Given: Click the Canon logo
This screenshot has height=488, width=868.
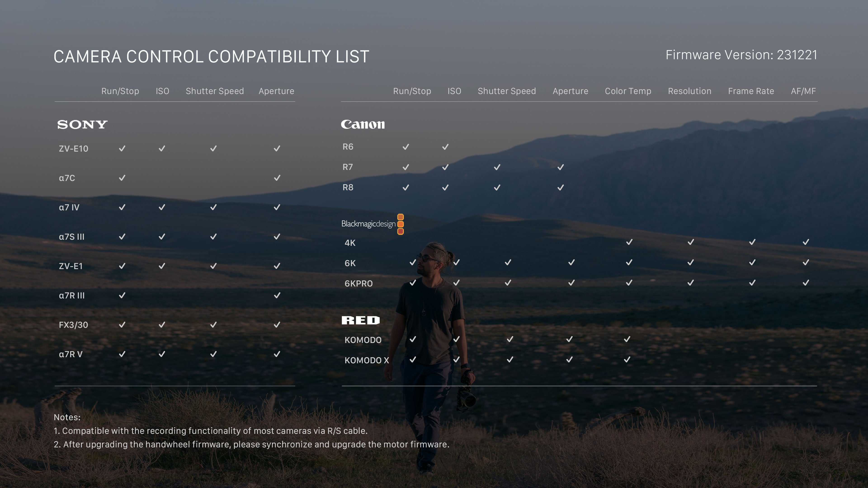Looking at the screenshot, I should (x=363, y=124).
